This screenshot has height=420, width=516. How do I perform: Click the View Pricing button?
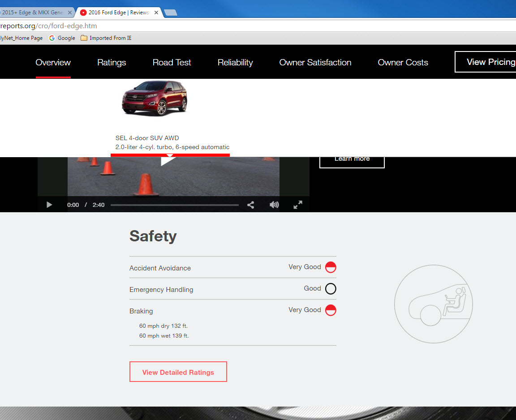[x=486, y=62]
